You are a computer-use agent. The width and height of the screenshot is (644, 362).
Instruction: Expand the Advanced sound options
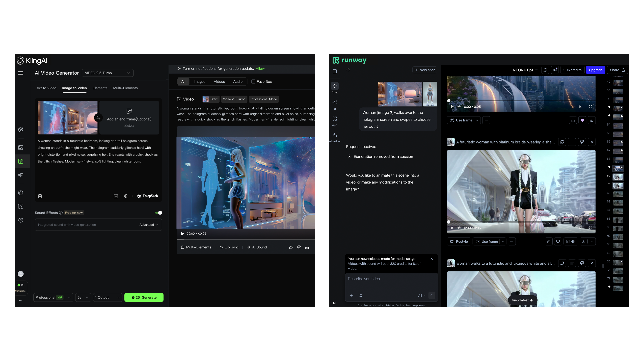pyautogui.click(x=149, y=225)
